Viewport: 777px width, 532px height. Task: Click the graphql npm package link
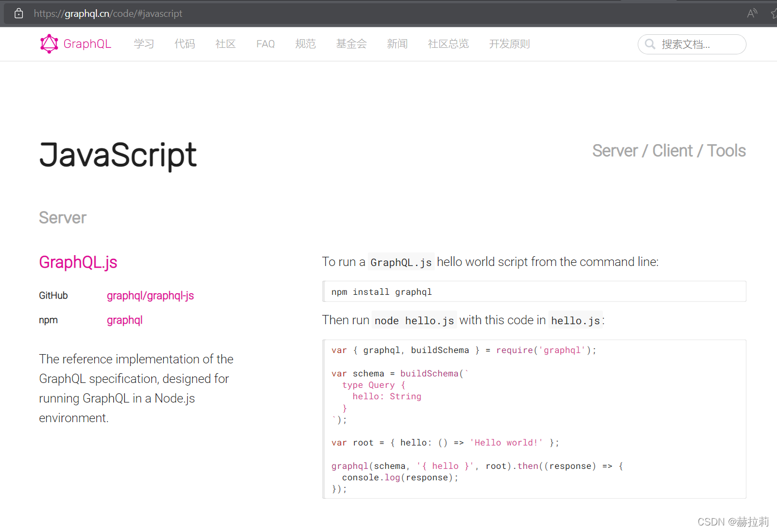(125, 320)
